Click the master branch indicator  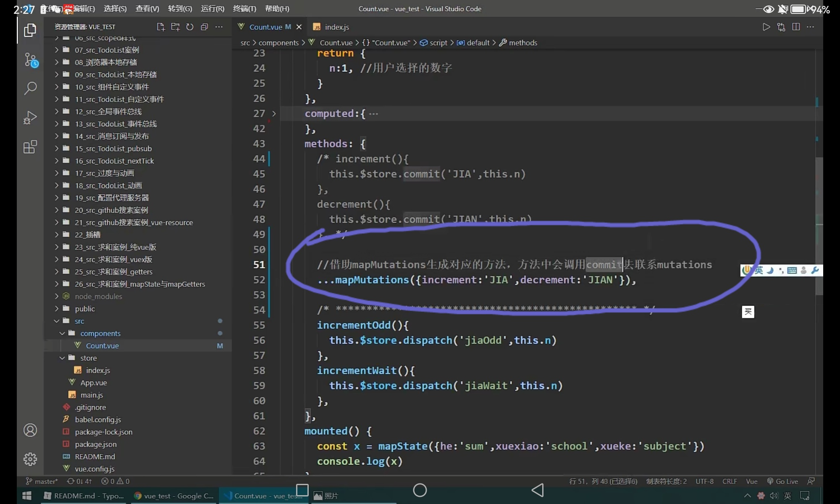[x=42, y=481]
